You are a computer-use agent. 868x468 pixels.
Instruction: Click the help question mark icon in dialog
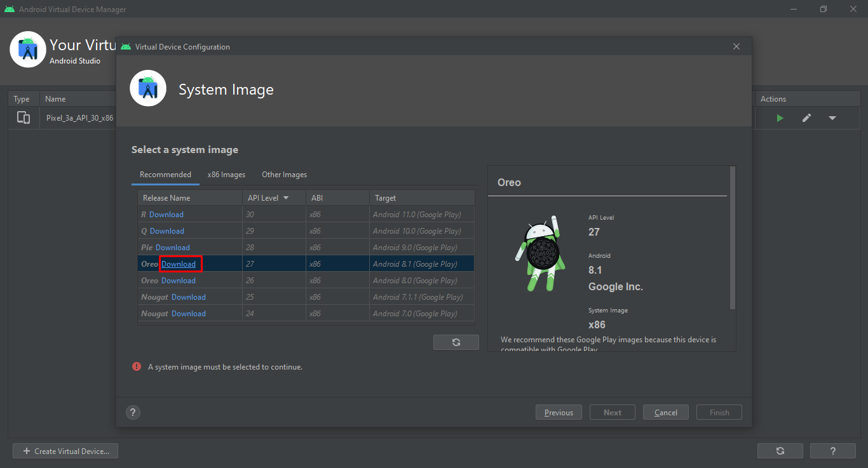coord(133,412)
